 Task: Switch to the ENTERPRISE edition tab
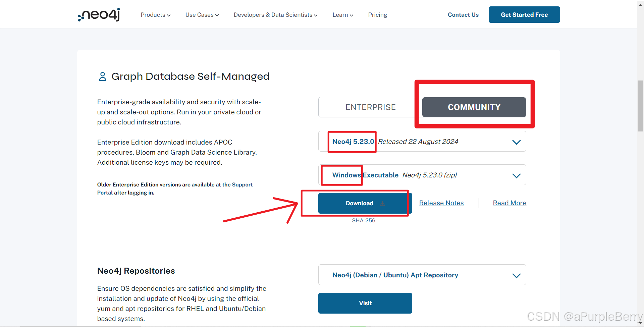(x=370, y=107)
